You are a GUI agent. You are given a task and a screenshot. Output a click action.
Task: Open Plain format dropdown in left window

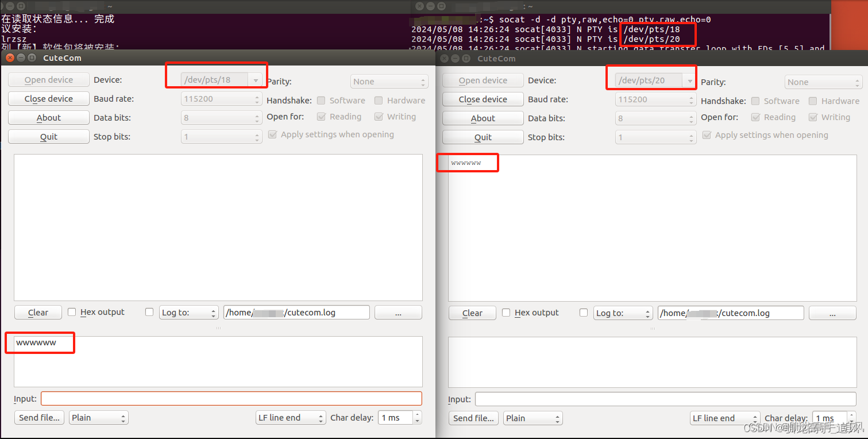[99, 418]
